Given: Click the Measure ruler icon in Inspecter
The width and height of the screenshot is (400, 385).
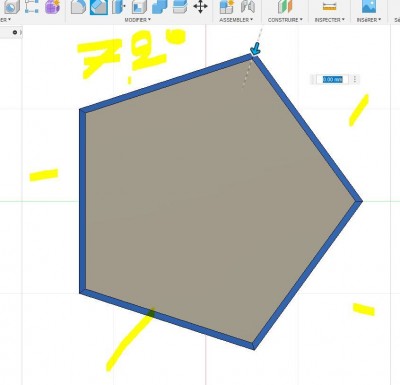Looking at the screenshot, I should tap(329, 7).
